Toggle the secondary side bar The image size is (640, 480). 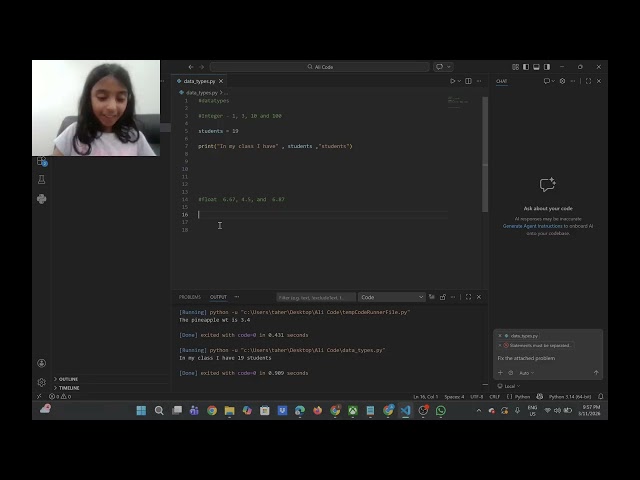547,67
